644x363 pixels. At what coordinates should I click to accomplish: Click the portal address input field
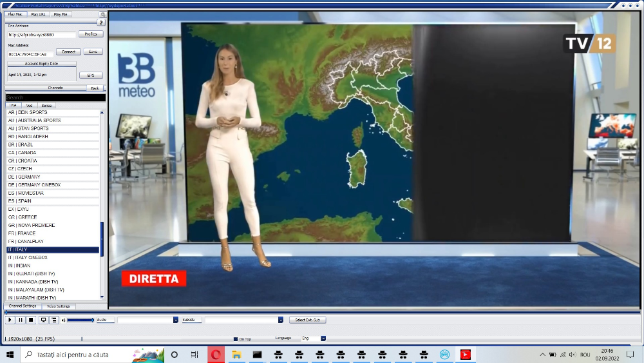(x=41, y=35)
